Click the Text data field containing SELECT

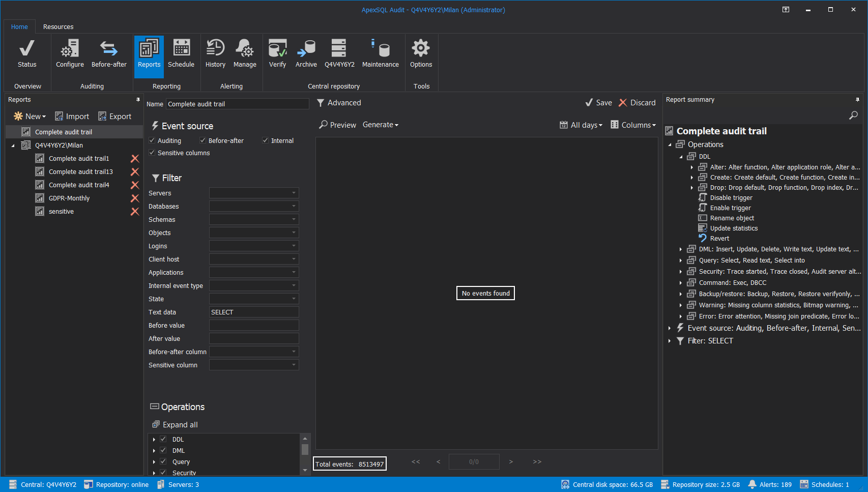click(254, 312)
